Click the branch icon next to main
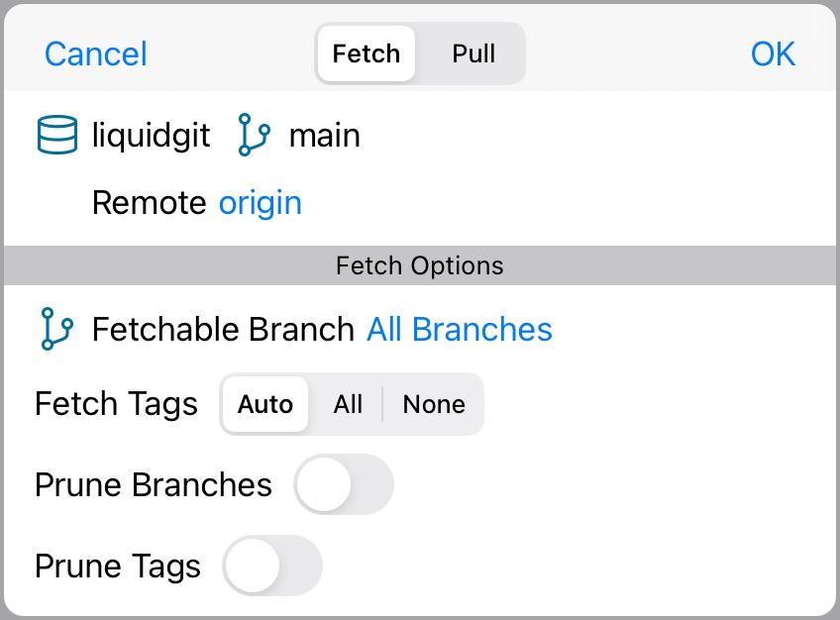840x620 pixels. pyautogui.click(x=252, y=135)
